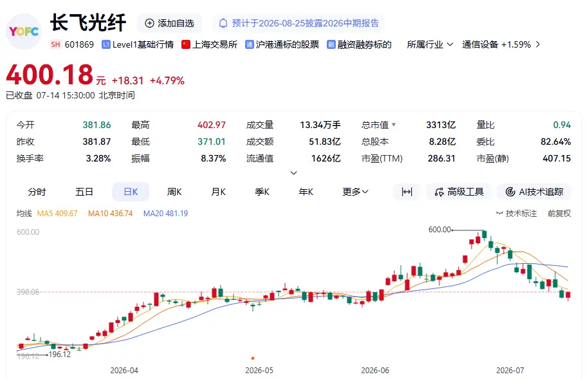Click the YOFC company logo
Viewport: 588px width, 379px height.
pos(24,32)
